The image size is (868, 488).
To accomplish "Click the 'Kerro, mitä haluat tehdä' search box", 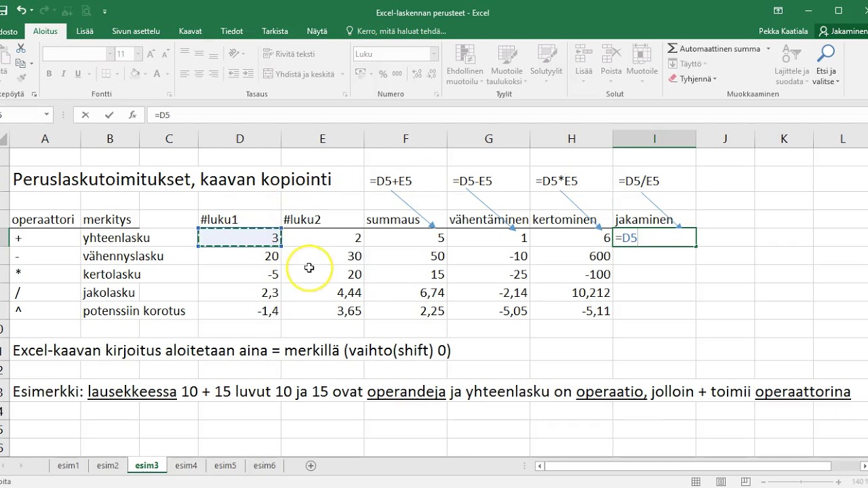I will coord(396,31).
